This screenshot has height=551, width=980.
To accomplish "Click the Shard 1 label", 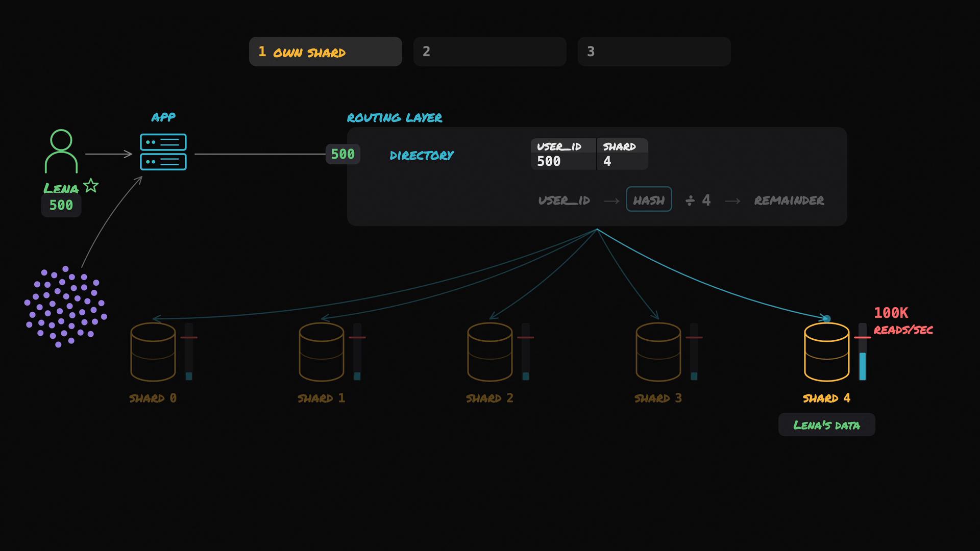I will tap(321, 398).
